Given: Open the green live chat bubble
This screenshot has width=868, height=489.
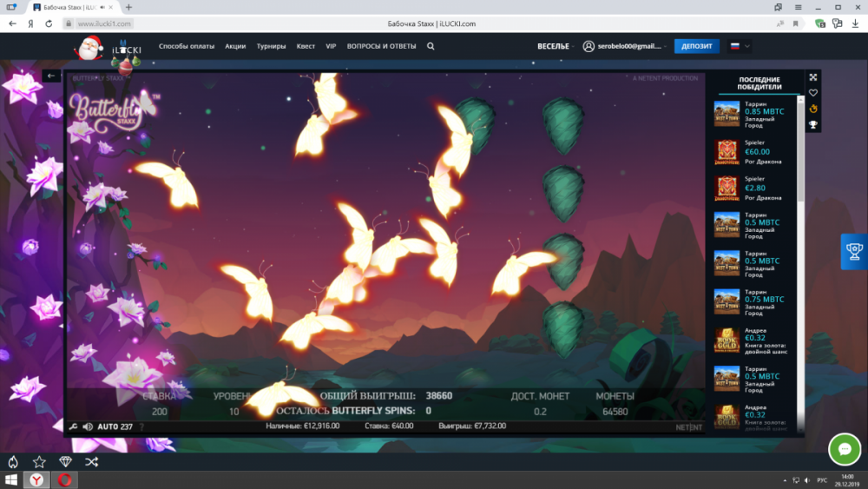Looking at the screenshot, I should pos(844,449).
